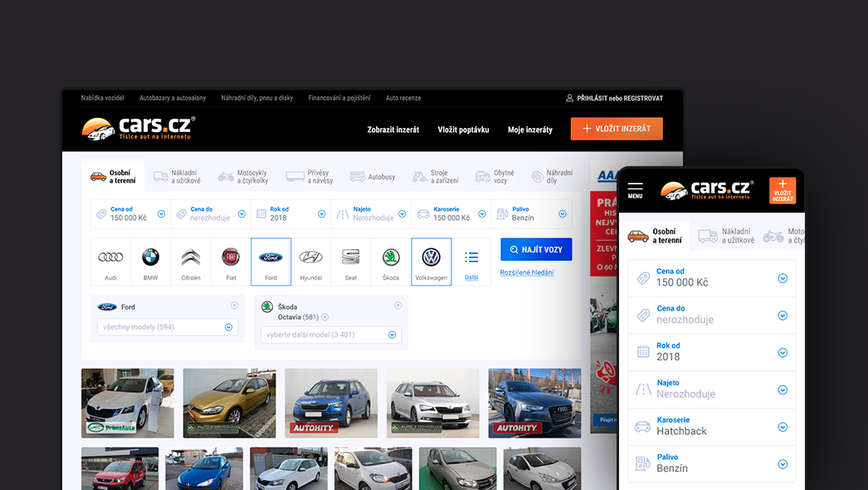The image size is (868, 490).
Task: Switch to desktop Osobní a terenní tab
Action: click(x=113, y=177)
